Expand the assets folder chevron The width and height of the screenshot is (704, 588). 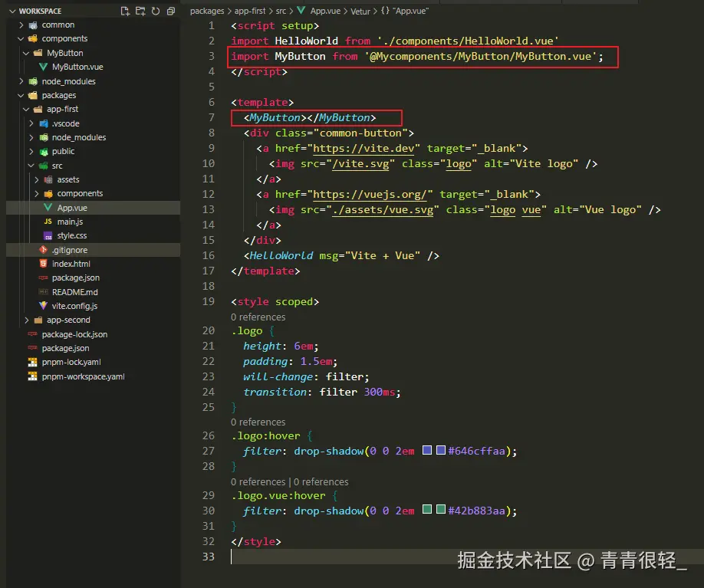[36, 179]
